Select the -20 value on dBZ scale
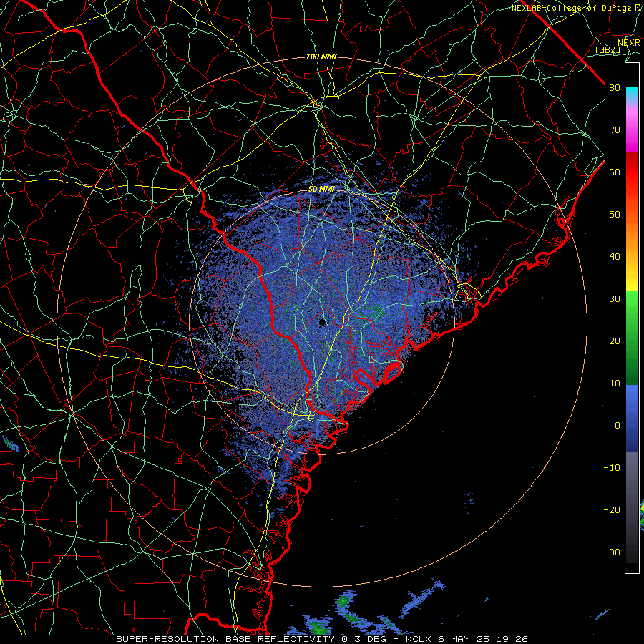Image resolution: width=644 pixels, height=644 pixels. click(612, 509)
